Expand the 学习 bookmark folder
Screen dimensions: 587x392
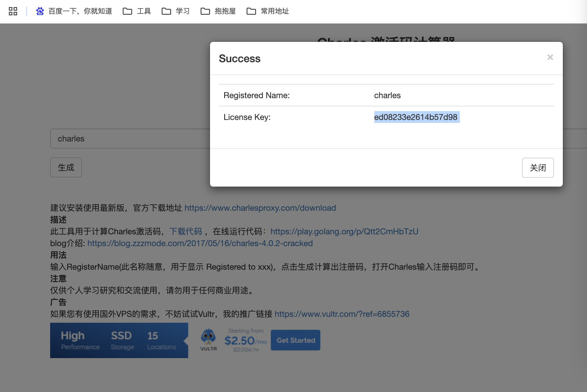coord(176,11)
